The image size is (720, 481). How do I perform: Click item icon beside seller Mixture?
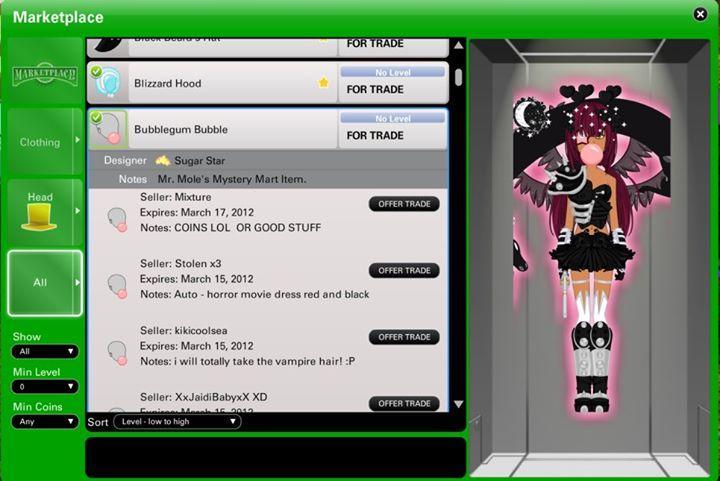(x=117, y=219)
